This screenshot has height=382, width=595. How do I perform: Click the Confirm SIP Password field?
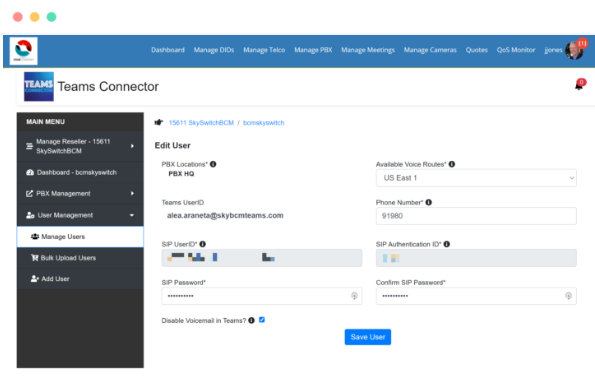[476, 296]
